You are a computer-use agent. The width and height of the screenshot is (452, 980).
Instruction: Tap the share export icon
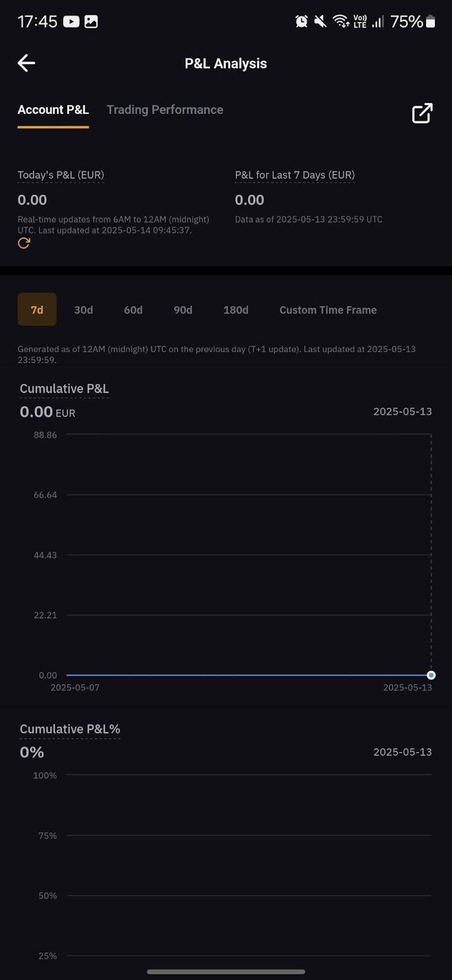pos(422,113)
